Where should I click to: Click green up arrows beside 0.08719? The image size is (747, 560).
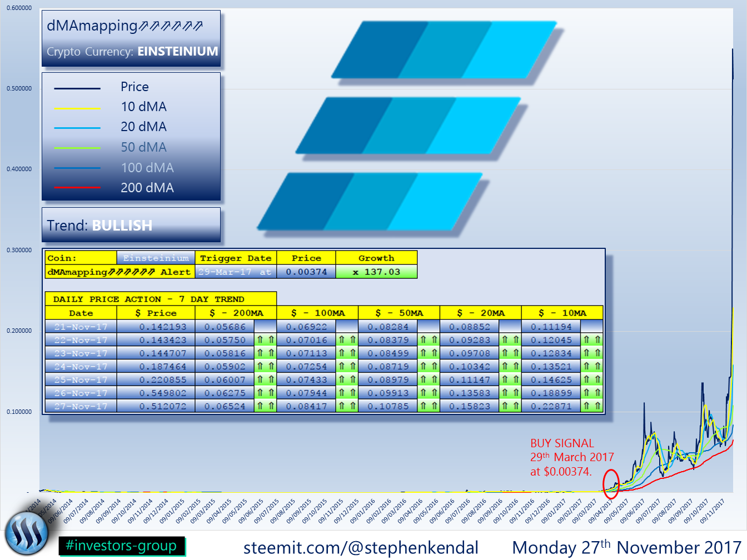(x=429, y=367)
